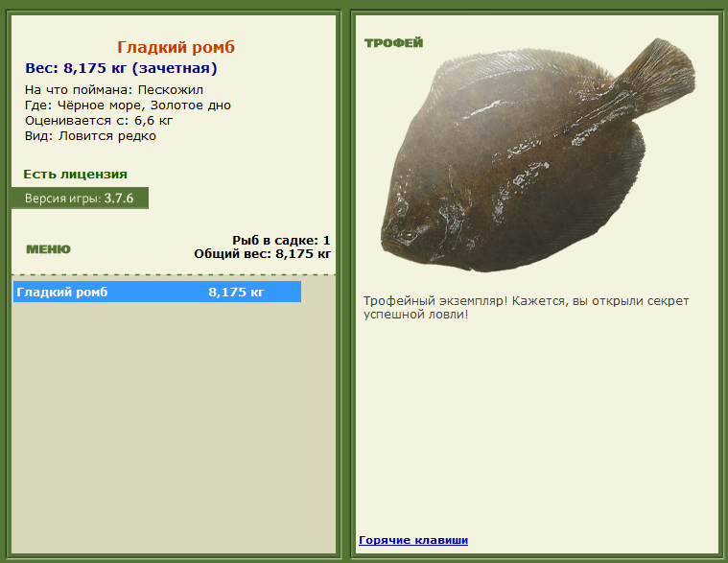Click the flounder fish trophy image
This screenshot has width=728, height=563.
tap(539, 155)
